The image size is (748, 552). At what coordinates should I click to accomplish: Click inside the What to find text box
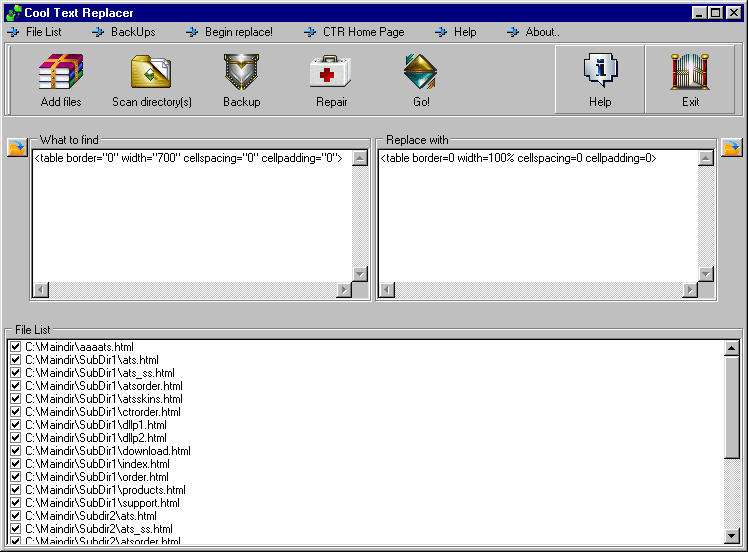coord(193,216)
